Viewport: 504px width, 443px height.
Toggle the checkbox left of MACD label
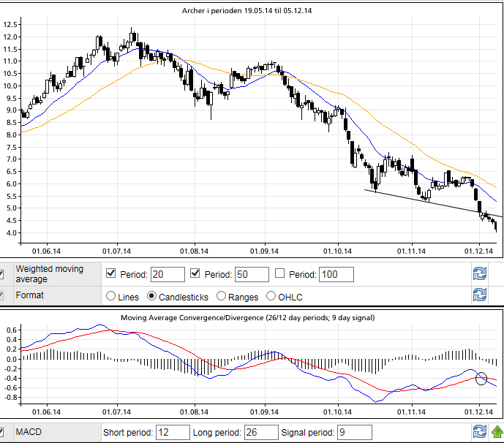[x=1, y=432]
